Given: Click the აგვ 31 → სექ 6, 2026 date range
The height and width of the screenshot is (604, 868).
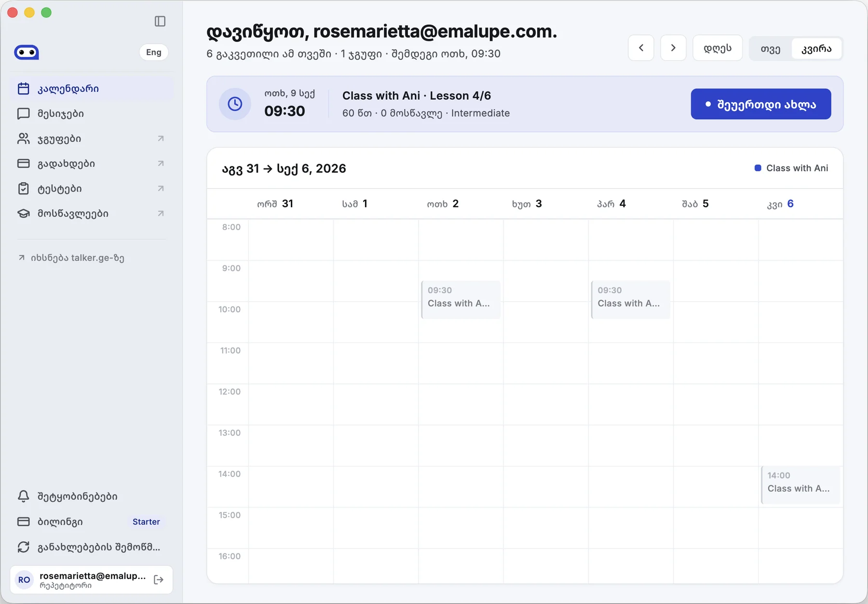Looking at the screenshot, I should tap(284, 169).
